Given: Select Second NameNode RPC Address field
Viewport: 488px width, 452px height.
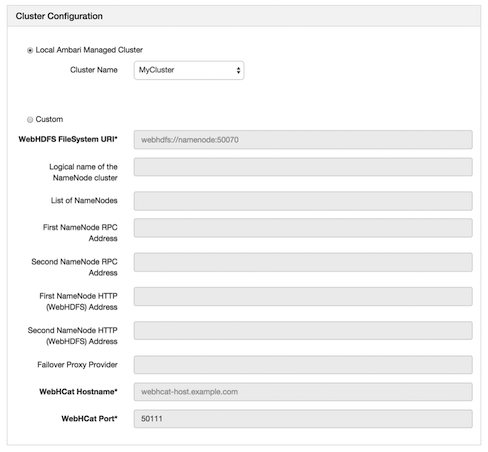Looking at the screenshot, I should tap(303, 262).
